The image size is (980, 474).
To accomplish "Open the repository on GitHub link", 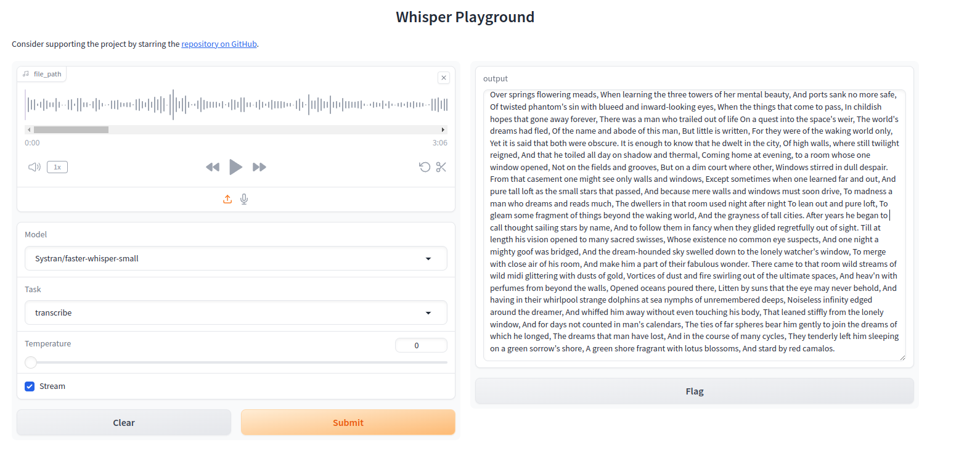I will pos(219,44).
